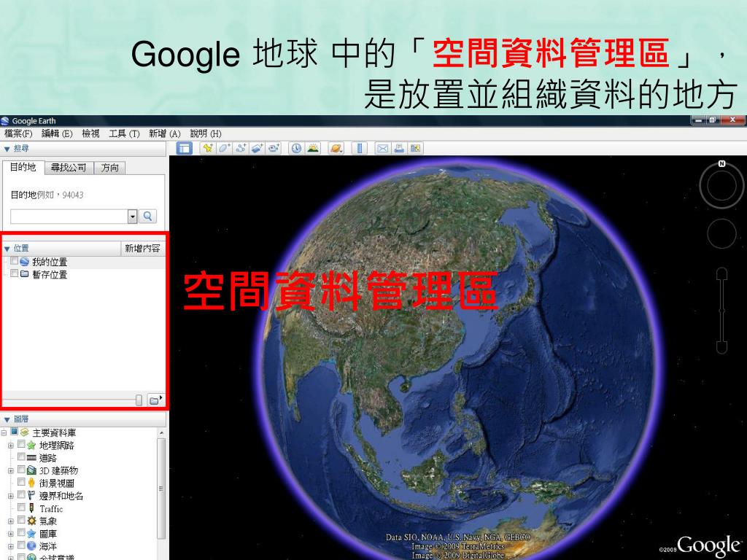Open the 工具(T) menu
The image size is (747, 560).
pyautogui.click(x=124, y=134)
